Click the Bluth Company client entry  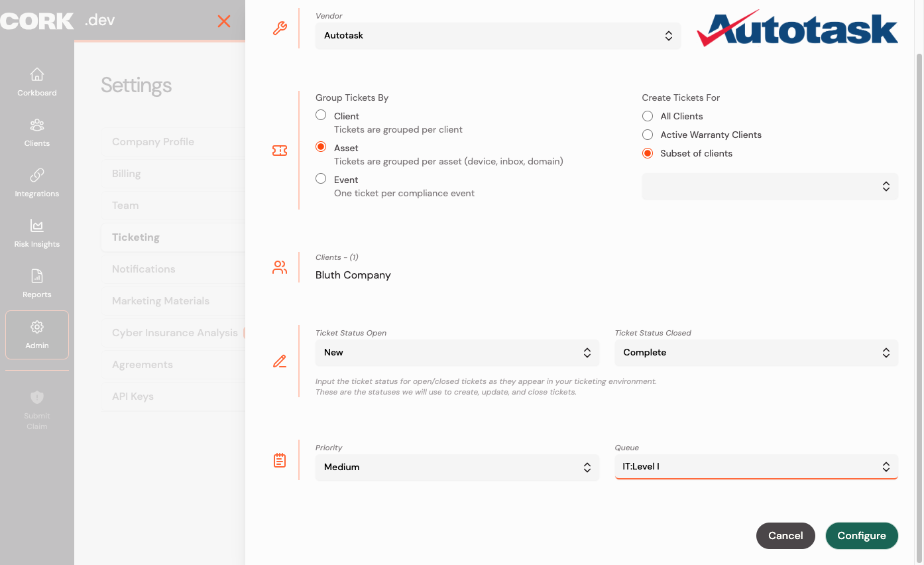pyautogui.click(x=353, y=275)
